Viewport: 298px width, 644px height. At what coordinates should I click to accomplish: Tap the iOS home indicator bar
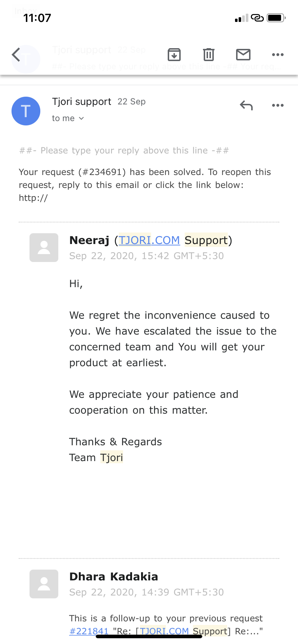pos(149,636)
